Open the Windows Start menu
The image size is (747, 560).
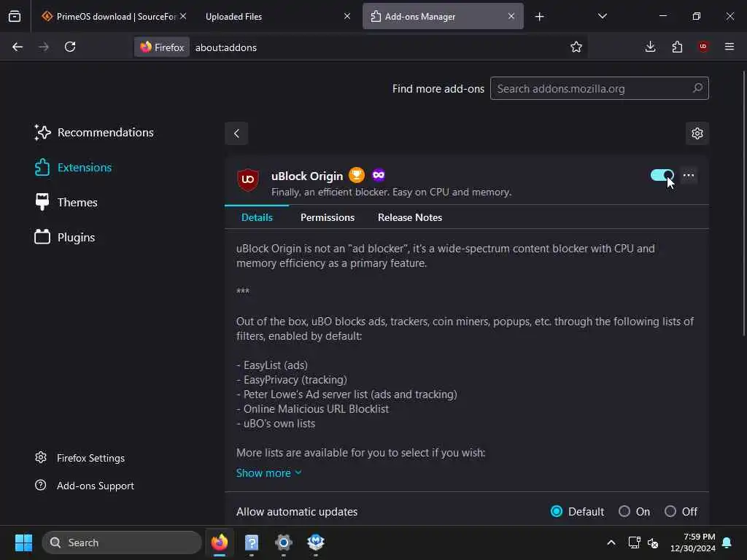pyautogui.click(x=23, y=542)
